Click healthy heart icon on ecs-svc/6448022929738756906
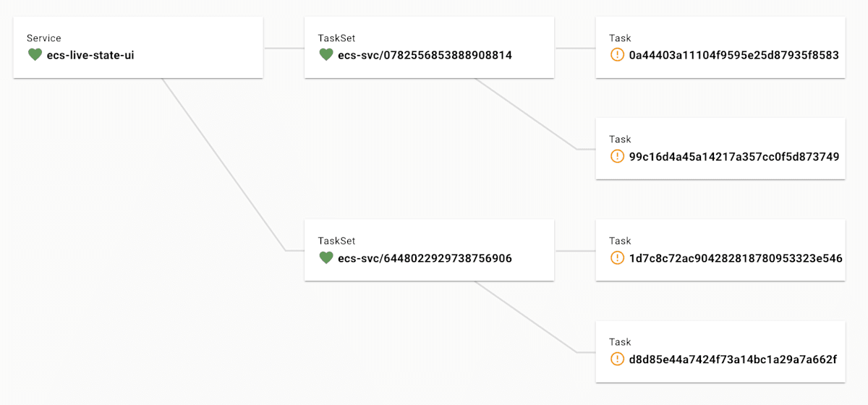The image size is (868, 405). (x=326, y=257)
